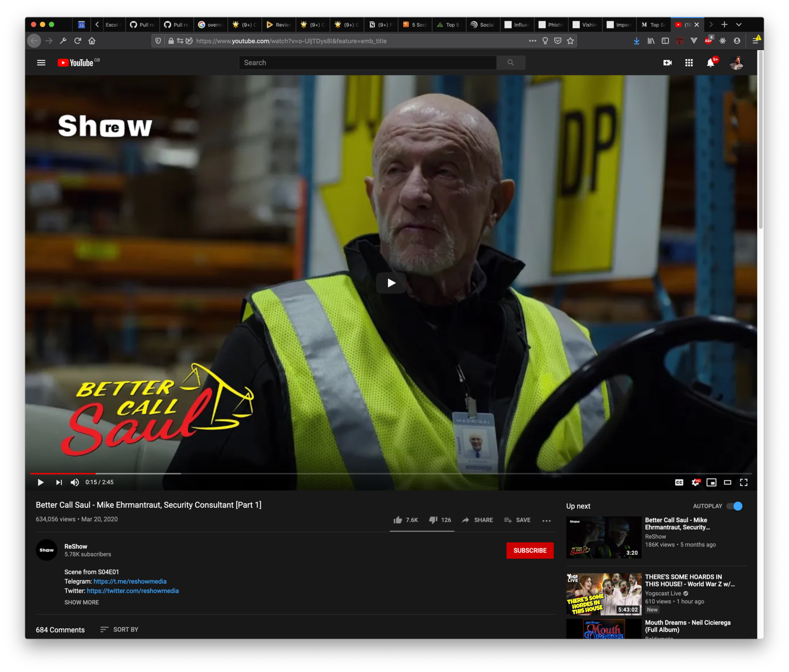The image size is (789, 672).
Task: Open developer tools wrench icon
Action: pos(63,41)
